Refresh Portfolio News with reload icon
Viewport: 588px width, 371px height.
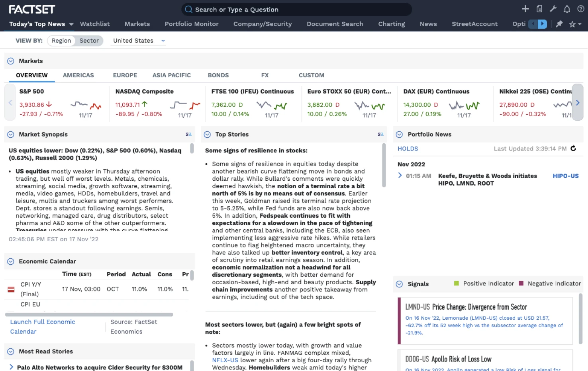(x=573, y=148)
